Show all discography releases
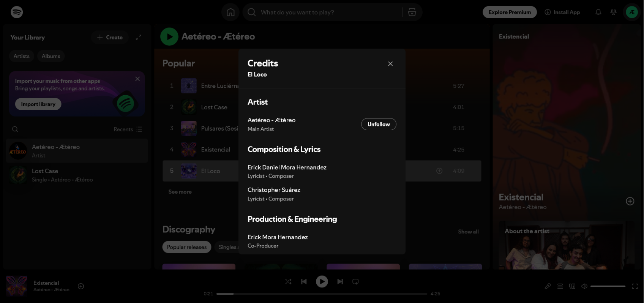The image size is (644, 303). (468, 232)
